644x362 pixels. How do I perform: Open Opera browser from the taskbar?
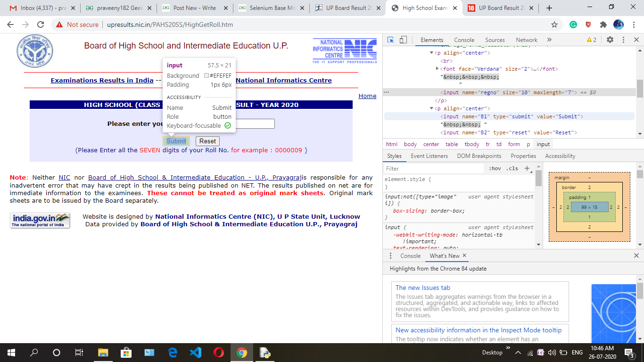click(218, 352)
